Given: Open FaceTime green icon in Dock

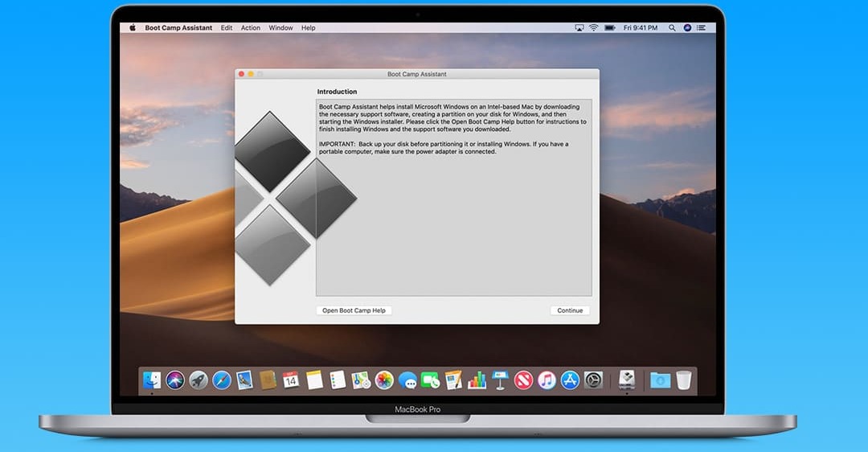Looking at the screenshot, I should coord(430,380).
